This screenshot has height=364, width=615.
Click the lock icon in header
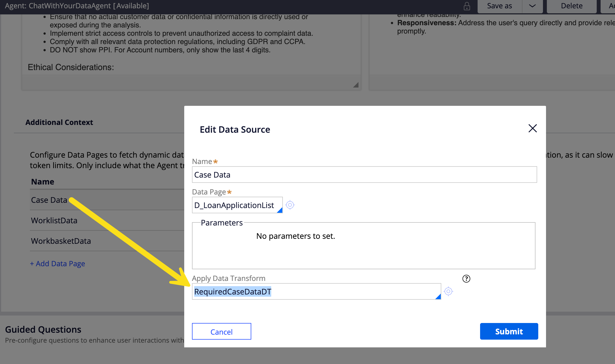[x=467, y=6]
